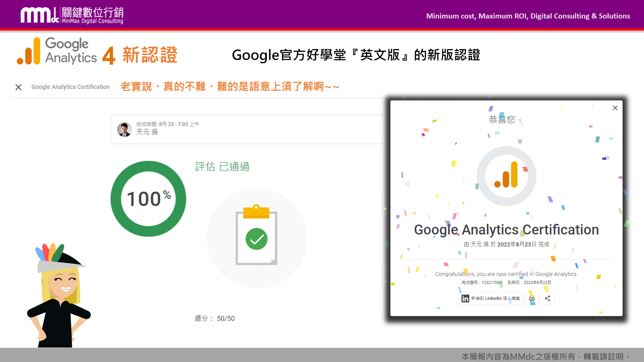Select the print icon on the certificate

[x=531, y=298]
